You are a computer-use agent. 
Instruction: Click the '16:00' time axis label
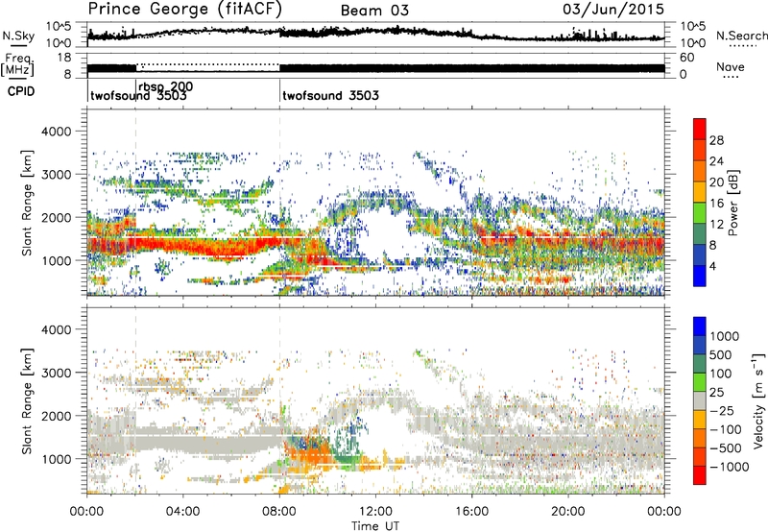coord(472,512)
